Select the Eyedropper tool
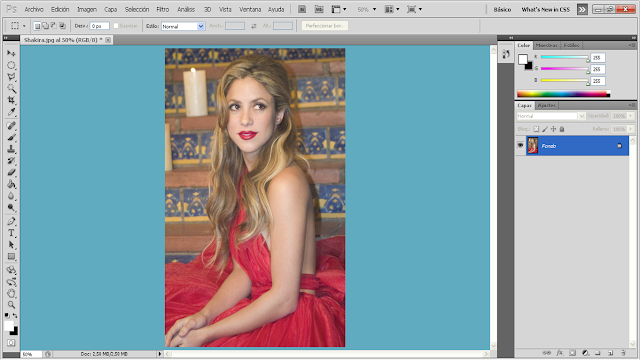Image resolution: width=640 pixels, height=360 pixels. coord(11,112)
